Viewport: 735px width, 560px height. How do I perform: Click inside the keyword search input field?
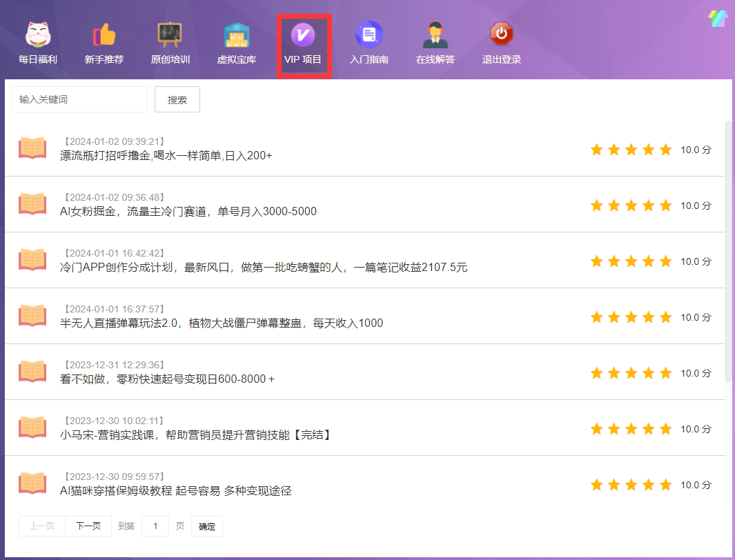(x=79, y=99)
